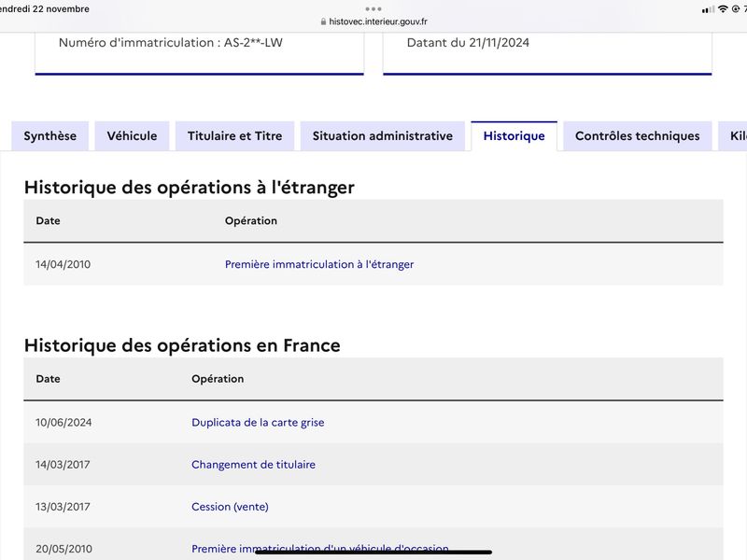This screenshot has width=747, height=560.
Task: Select the Situation administrative tab
Action: tap(383, 136)
